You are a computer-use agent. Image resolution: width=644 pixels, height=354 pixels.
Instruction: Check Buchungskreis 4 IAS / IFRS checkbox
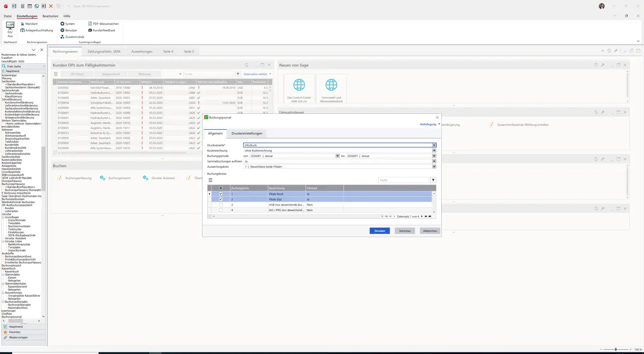pos(221,210)
